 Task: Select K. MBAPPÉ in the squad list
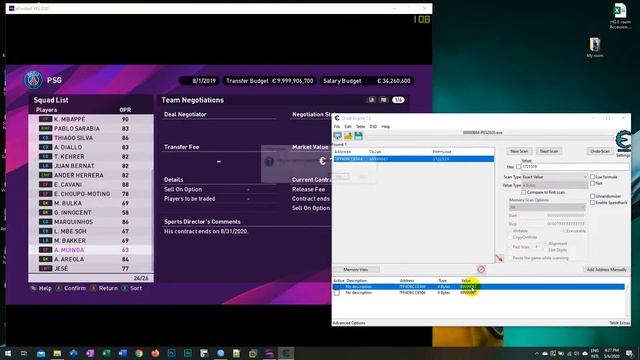pos(91,119)
